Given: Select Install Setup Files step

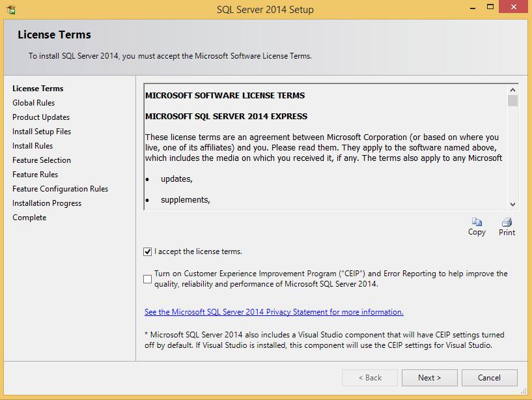Looking at the screenshot, I should (42, 132).
